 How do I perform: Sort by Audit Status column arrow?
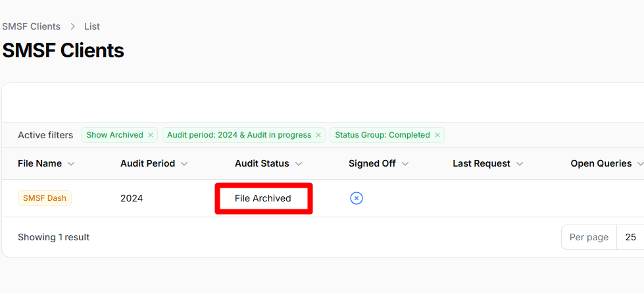299,164
